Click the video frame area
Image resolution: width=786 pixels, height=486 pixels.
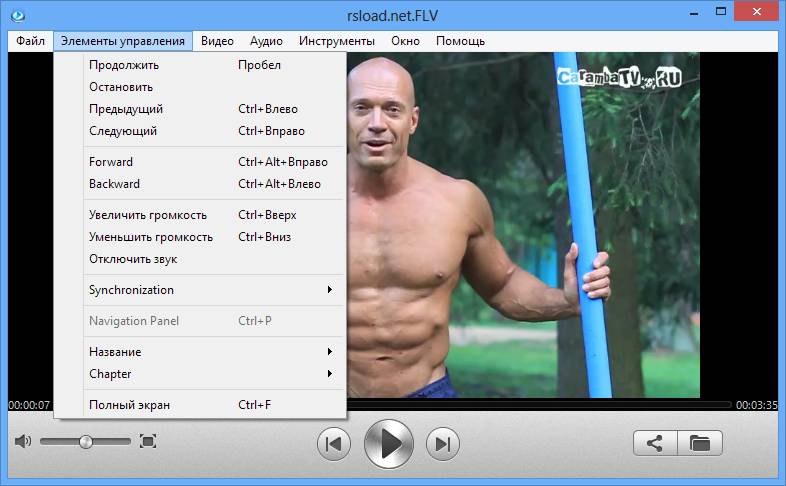click(523, 225)
